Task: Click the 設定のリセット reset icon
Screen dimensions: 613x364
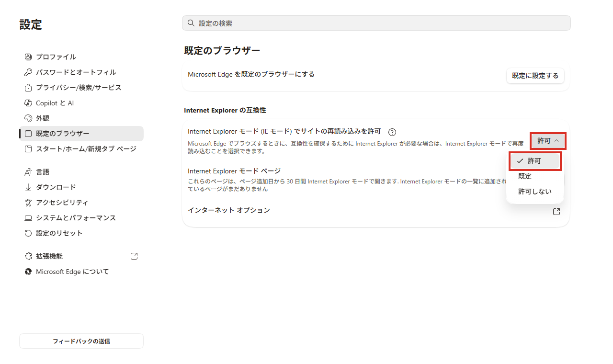Action: [28, 233]
